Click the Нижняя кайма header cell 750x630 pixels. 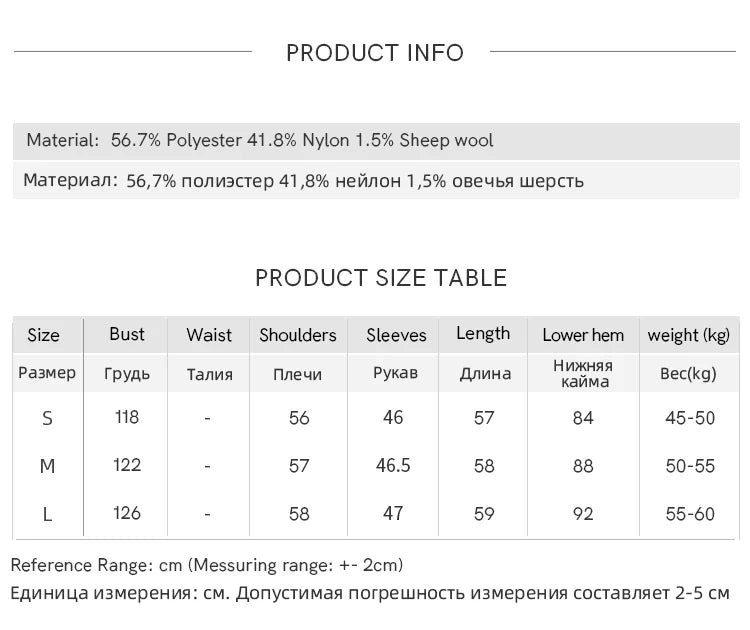(x=583, y=373)
